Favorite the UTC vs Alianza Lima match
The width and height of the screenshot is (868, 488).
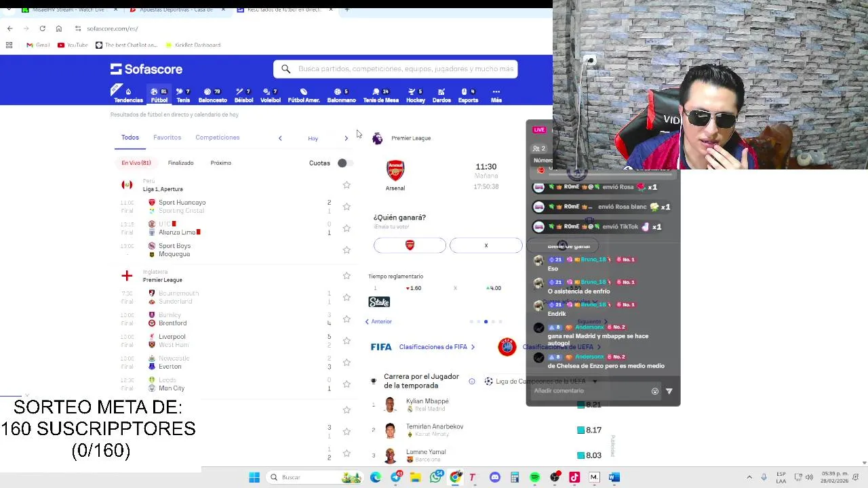click(347, 228)
